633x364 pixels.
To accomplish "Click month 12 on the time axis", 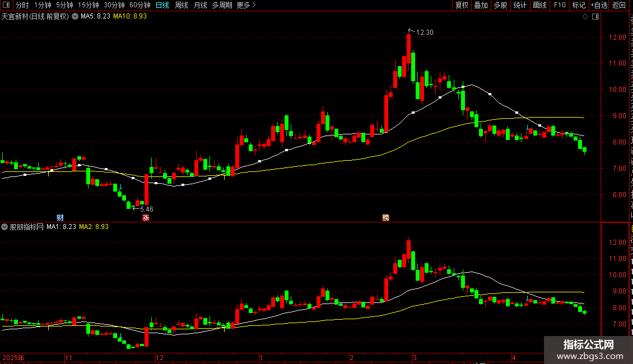I will tap(160, 357).
